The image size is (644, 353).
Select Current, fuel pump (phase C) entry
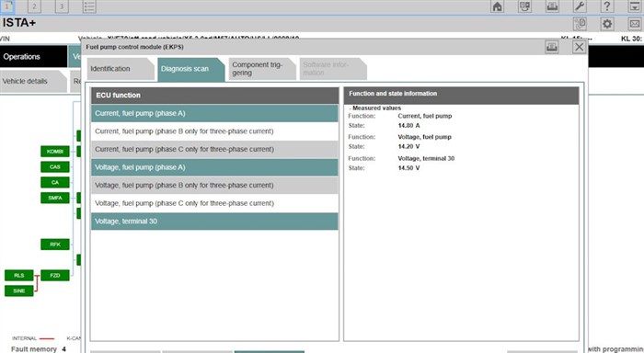click(214, 150)
